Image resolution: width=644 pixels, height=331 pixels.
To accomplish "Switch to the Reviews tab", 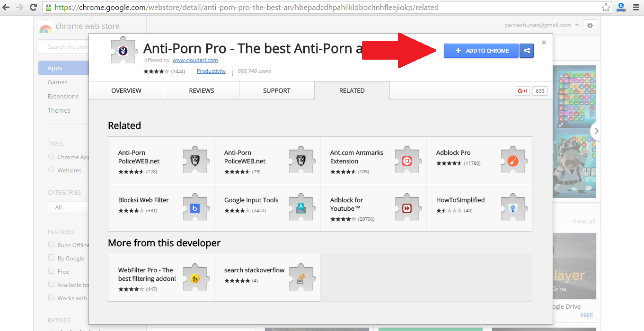I will click(x=202, y=90).
